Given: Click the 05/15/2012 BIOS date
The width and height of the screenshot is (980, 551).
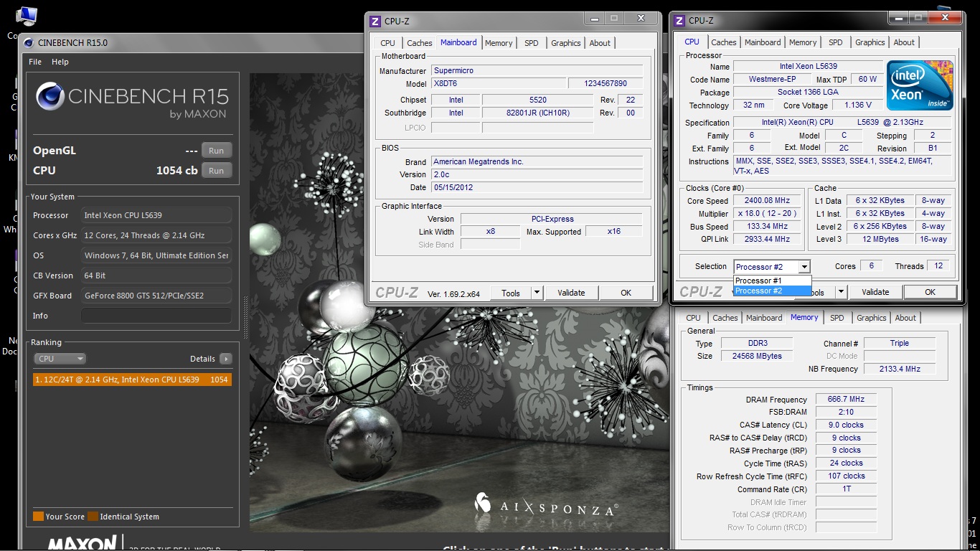Looking at the screenshot, I should pyautogui.click(x=537, y=188).
